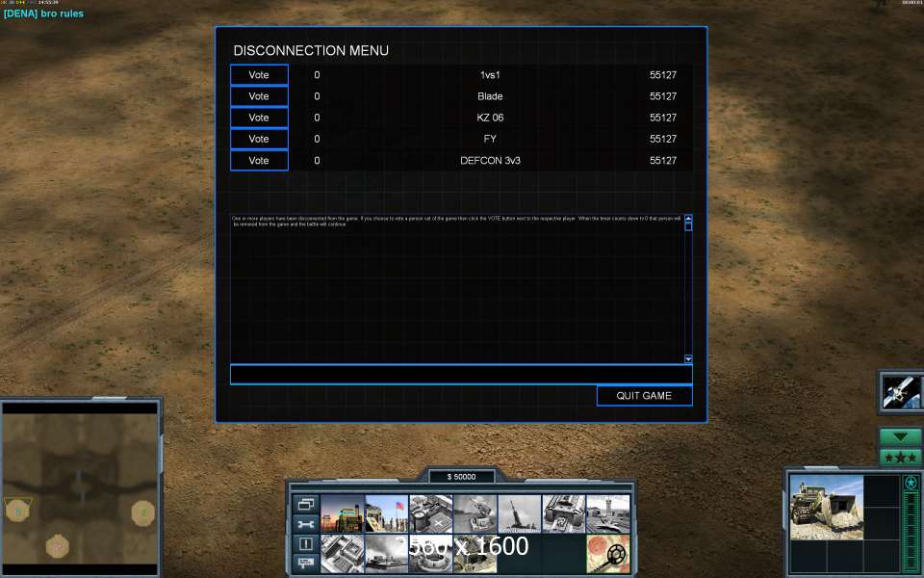Choose the war factory build icon with tank

click(x=563, y=513)
